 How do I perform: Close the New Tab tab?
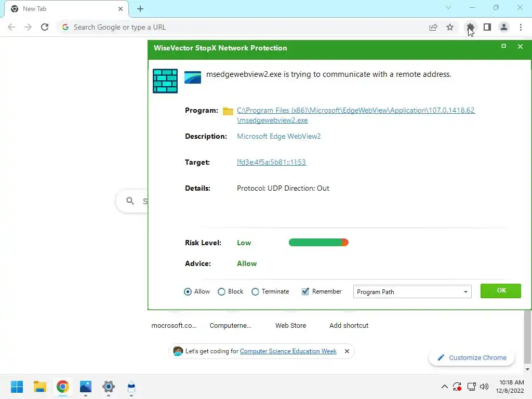[x=121, y=9]
